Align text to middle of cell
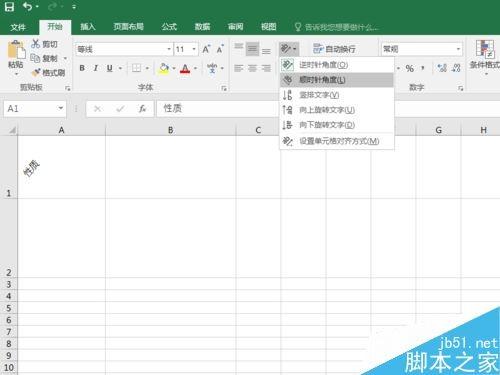500x375 pixels. 252,49
